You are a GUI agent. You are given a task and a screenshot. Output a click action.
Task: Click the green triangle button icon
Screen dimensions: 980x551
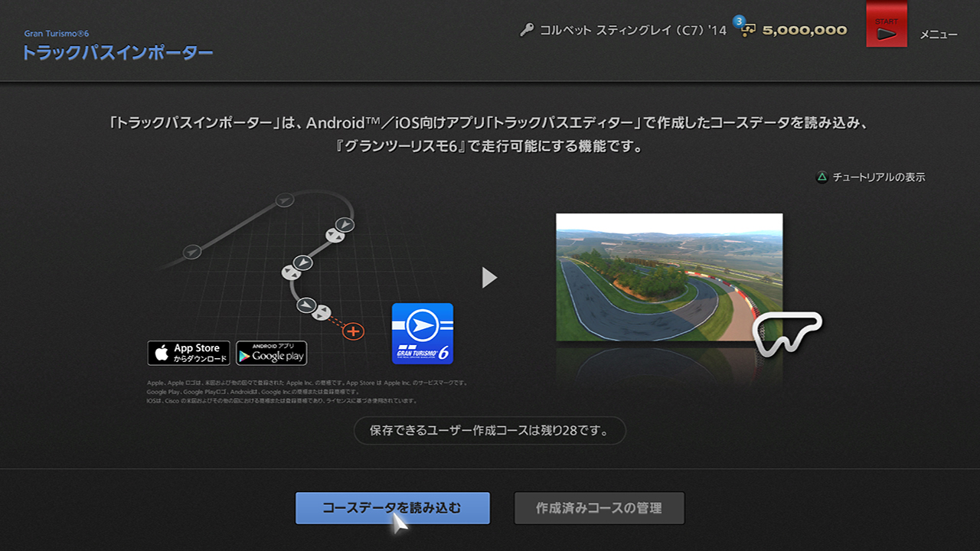pyautogui.click(x=822, y=177)
